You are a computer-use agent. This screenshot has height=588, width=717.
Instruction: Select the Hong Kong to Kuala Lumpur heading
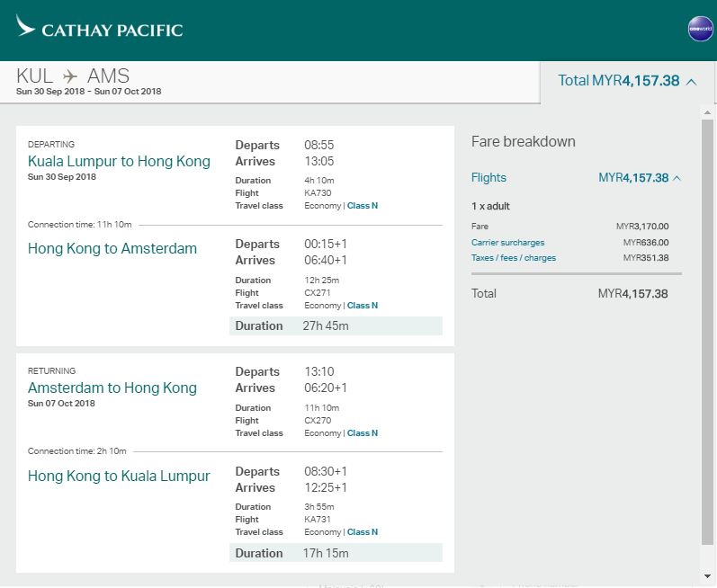119,477
